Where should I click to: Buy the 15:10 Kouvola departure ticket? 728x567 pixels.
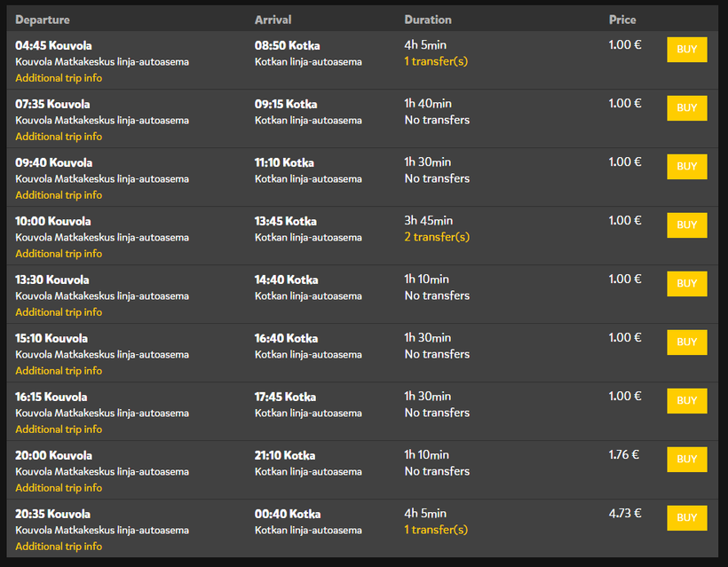(686, 343)
